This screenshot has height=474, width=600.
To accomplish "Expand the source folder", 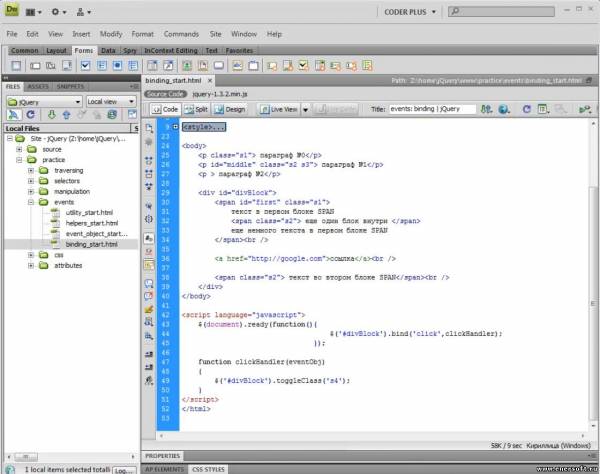I will coord(19,149).
